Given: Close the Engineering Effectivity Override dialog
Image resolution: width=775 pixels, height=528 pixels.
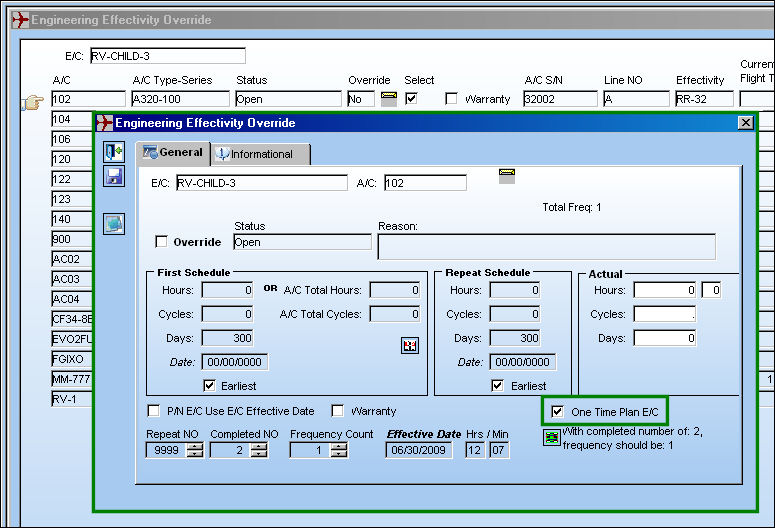Looking at the screenshot, I should click(x=745, y=123).
